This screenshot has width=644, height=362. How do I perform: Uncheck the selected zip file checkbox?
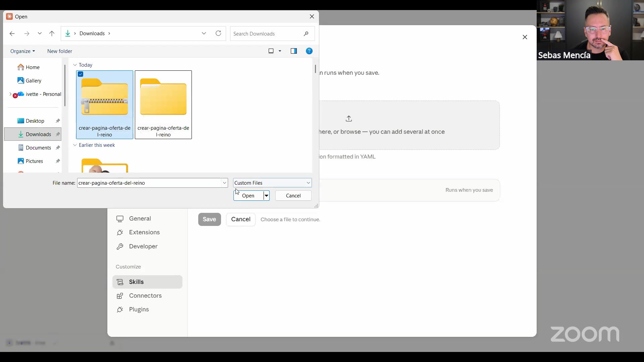[80, 74]
